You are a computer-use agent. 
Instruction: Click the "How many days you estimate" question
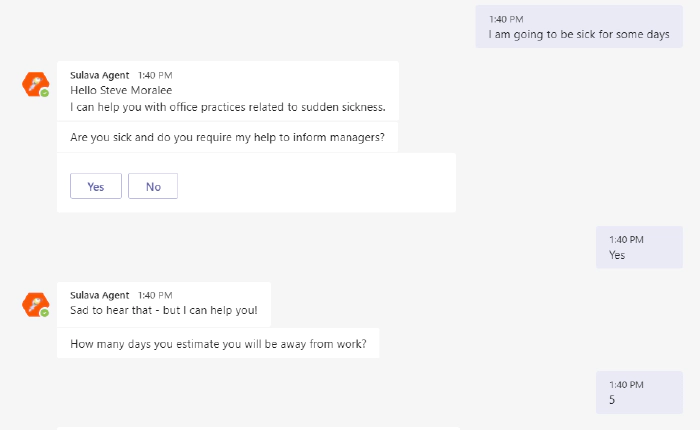pyautogui.click(x=218, y=346)
